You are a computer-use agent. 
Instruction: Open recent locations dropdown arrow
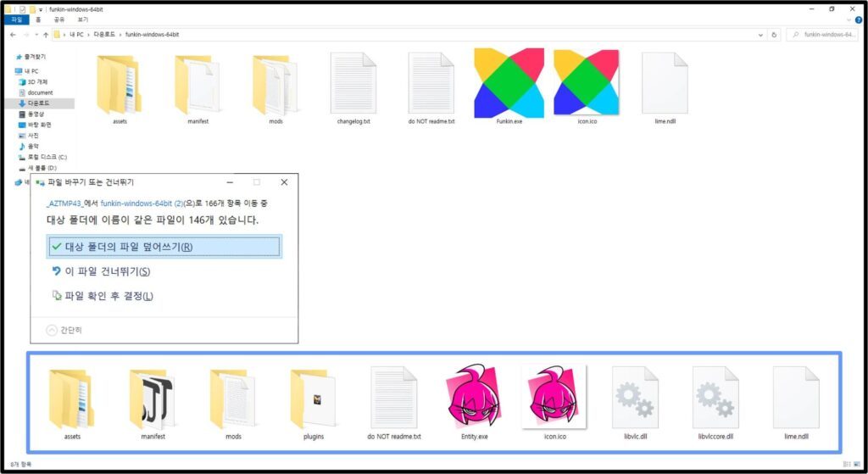[36, 34]
